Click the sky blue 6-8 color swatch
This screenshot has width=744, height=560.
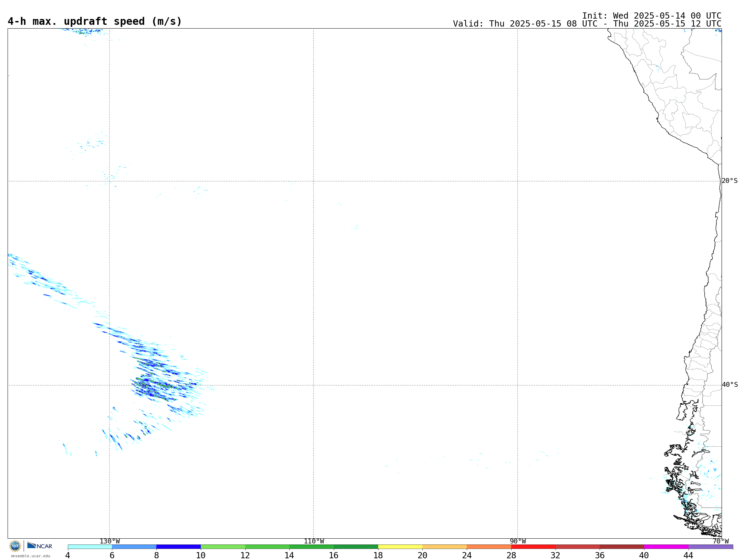coord(134,547)
